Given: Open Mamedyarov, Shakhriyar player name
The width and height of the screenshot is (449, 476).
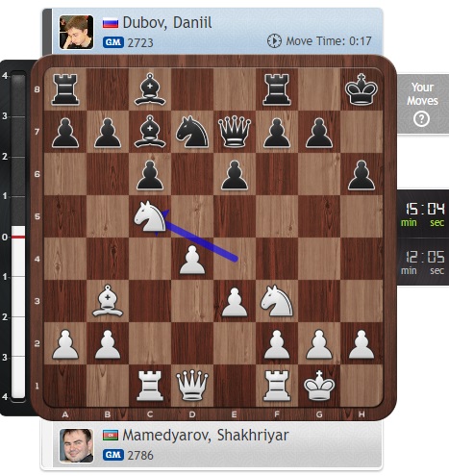Looking at the screenshot, I should tap(206, 436).
